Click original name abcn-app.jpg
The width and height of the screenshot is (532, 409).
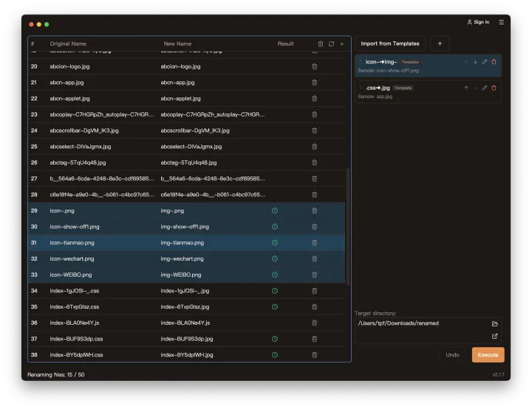coord(66,83)
